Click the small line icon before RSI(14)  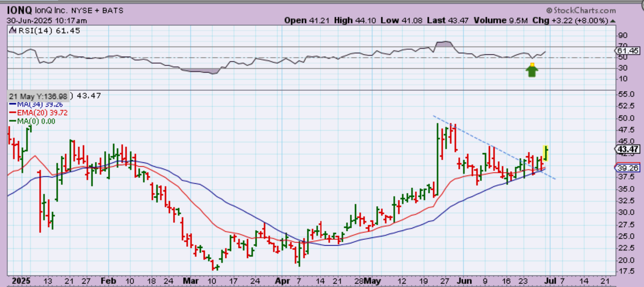pyautogui.click(x=13, y=30)
